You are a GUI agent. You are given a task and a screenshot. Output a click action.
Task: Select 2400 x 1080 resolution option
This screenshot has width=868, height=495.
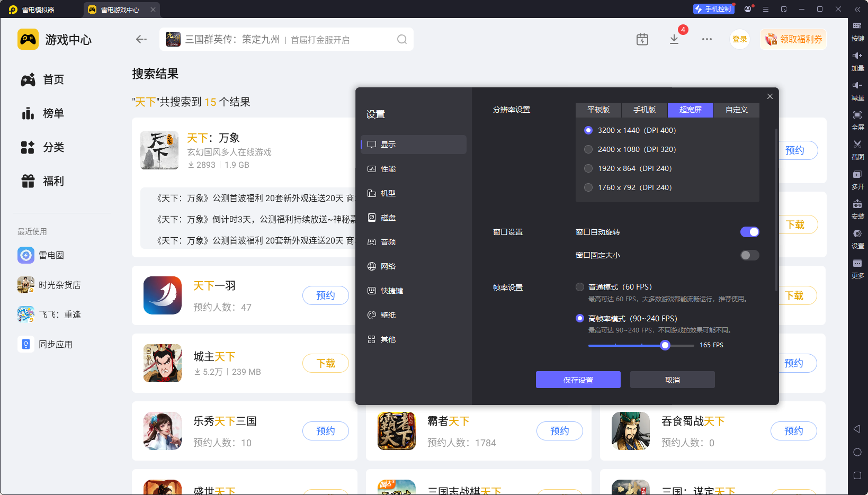pyautogui.click(x=588, y=149)
